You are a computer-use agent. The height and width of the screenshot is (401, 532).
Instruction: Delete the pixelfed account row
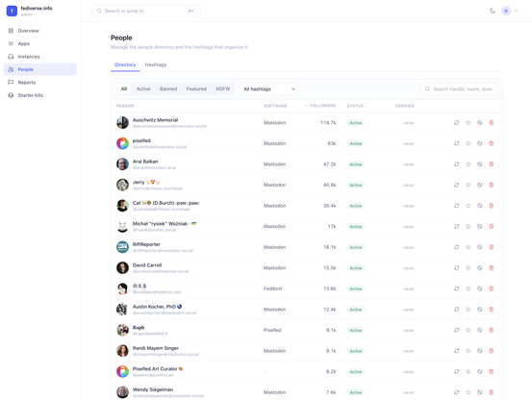(491, 143)
